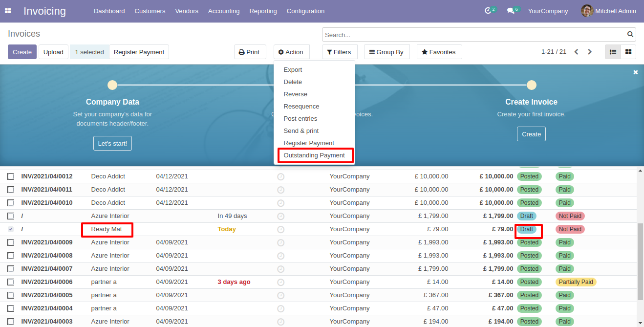
Task: Click activity clock in Azure Interior draft row
Action: (x=280, y=216)
